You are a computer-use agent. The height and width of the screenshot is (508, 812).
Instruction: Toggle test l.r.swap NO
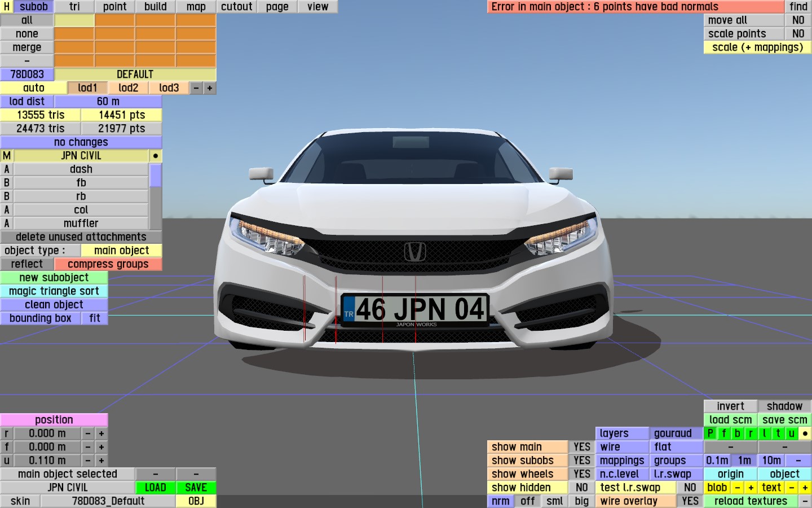[x=690, y=488]
